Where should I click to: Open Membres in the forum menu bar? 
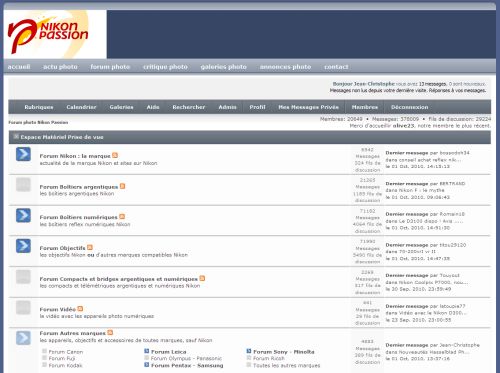(365, 107)
